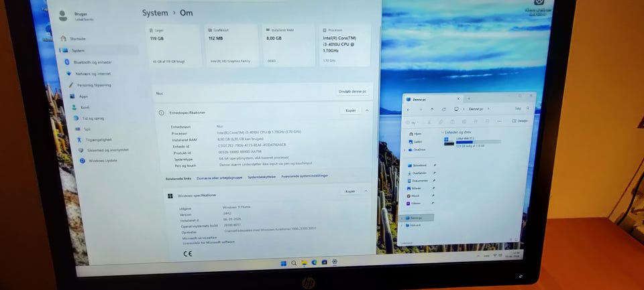Open Sikkerhed og anonymitet settings
The width and height of the screenshot is (644, 290).
[104, 150]
